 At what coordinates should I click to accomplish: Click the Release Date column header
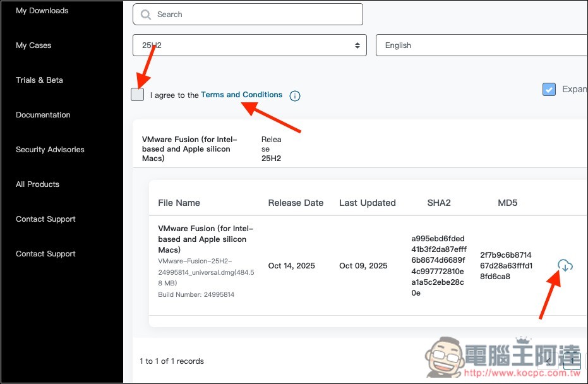(x=296, y=203)
